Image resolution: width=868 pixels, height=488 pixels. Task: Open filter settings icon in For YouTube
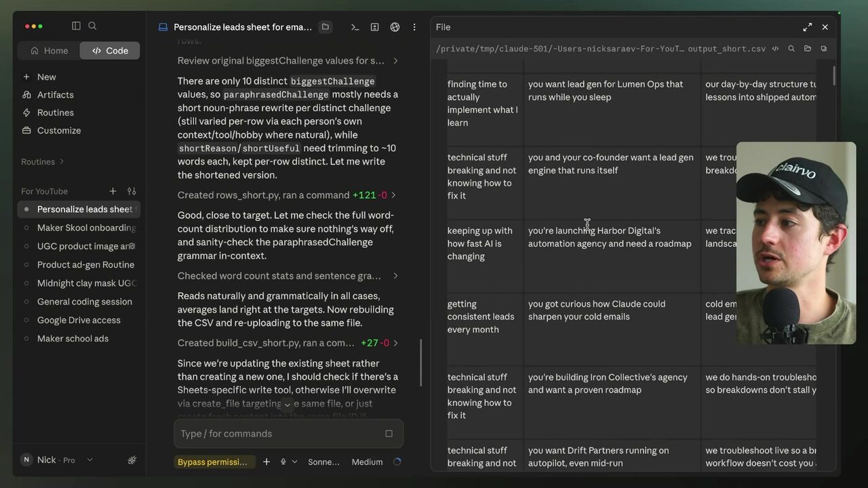[x=132, y=191]
